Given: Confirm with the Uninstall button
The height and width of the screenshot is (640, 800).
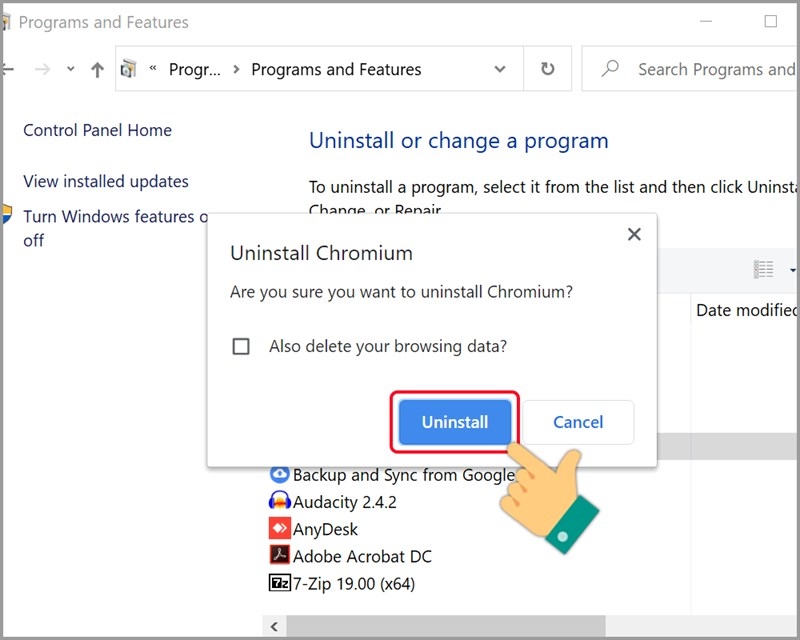Looking at the screenshot, I should [x=454, y=422].
